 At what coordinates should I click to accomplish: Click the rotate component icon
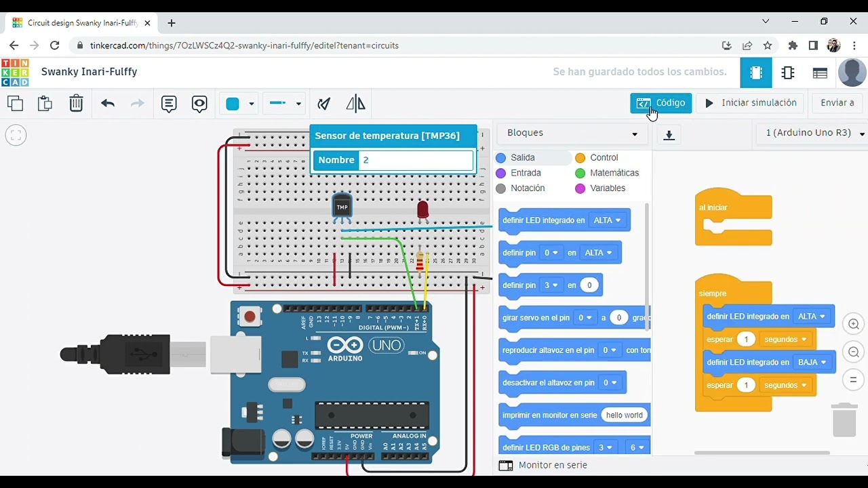tap(324, 104)
